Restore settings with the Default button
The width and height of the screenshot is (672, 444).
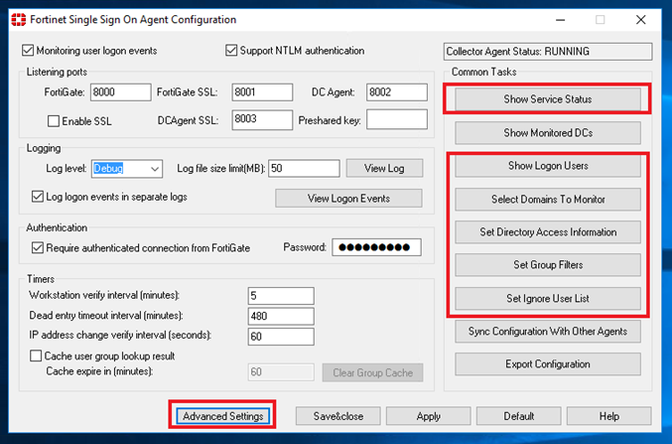[x=519, y=416]
